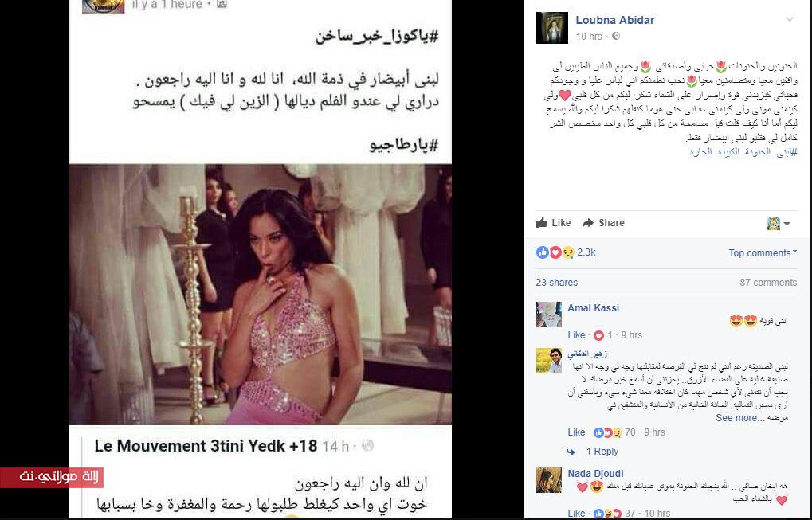Click the 23 shares link
The width and height of the screenshot is (812, 520).
(x=557, y=283)
